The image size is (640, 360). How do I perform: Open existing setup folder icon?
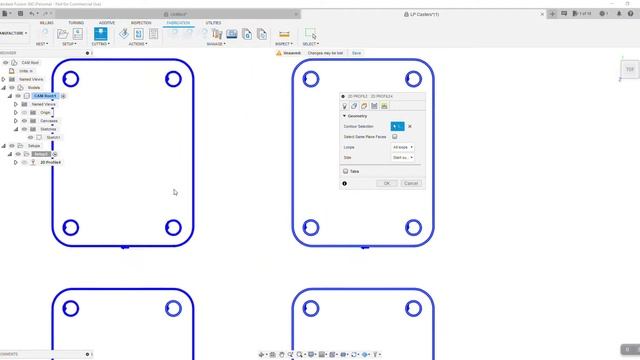[62, 34]
